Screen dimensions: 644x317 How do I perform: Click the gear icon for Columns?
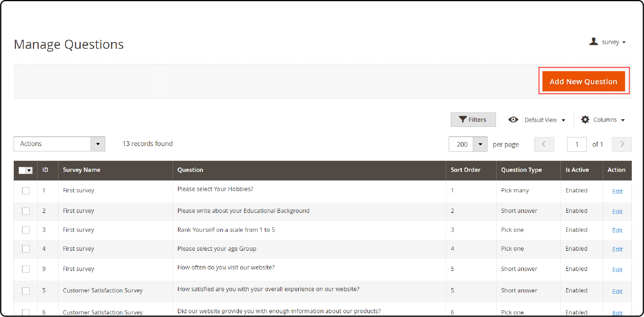coord(585,120)
